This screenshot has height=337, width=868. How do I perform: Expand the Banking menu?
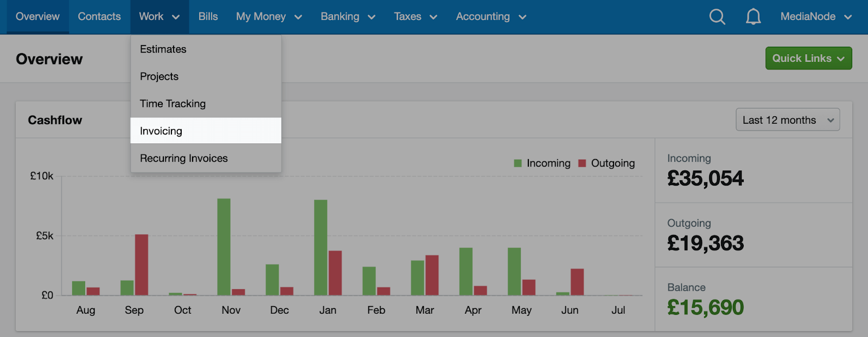pyautogui.click(x=348, y=17)
